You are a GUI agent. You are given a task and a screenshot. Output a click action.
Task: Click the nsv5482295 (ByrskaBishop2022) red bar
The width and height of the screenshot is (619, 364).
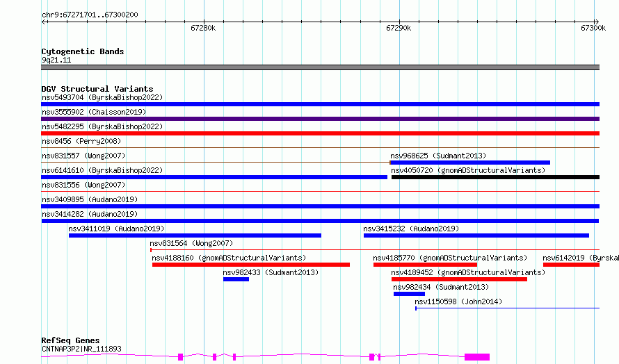(320, 133)
